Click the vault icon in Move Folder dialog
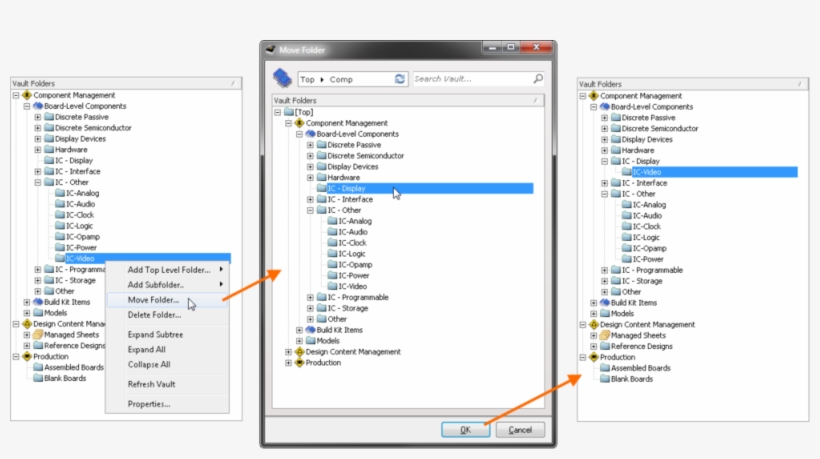This screenshot has height=459, width=820. (x=282, y=78)
